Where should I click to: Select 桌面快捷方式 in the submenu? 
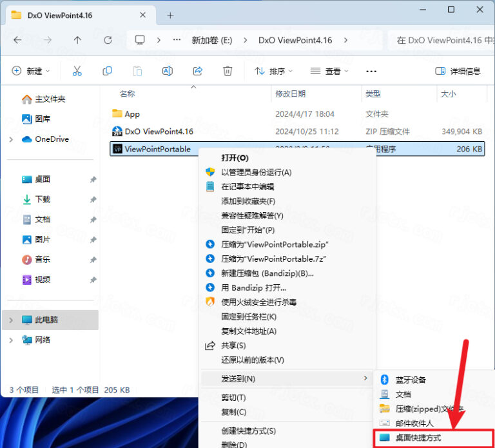coord(418,438)
